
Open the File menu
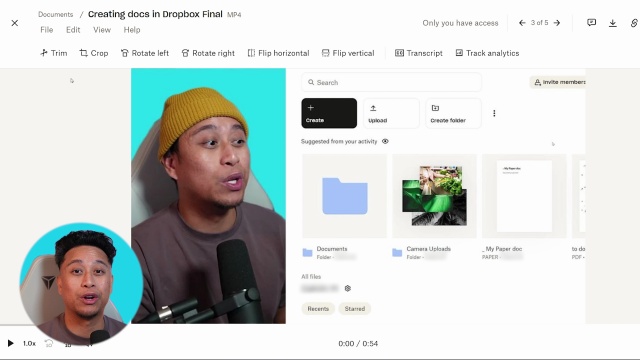[47, 30]
